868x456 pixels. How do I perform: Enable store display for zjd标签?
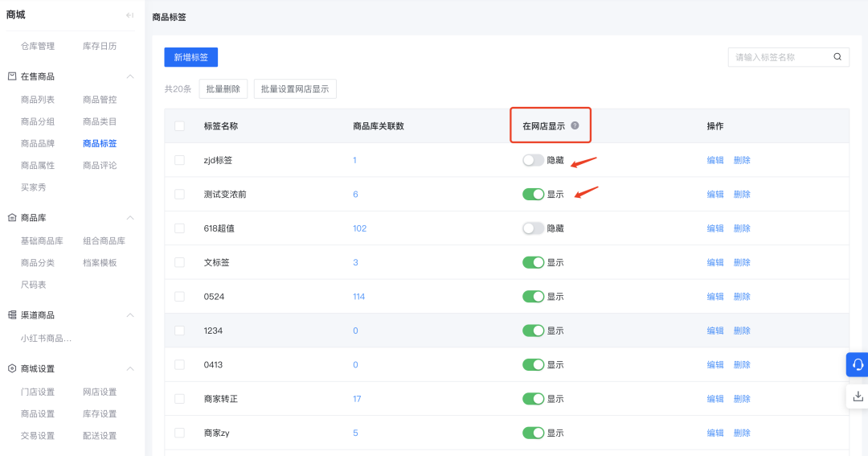[x=533, y=160]
